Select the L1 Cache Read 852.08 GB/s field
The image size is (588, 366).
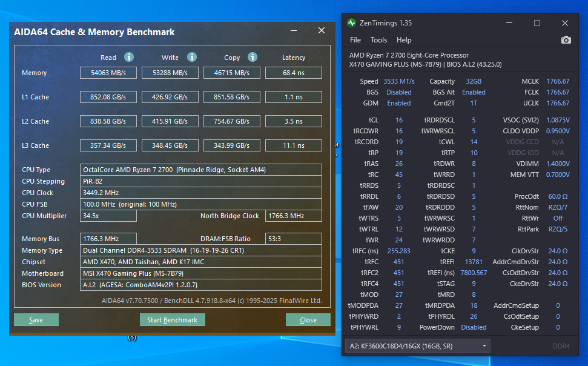108,97
